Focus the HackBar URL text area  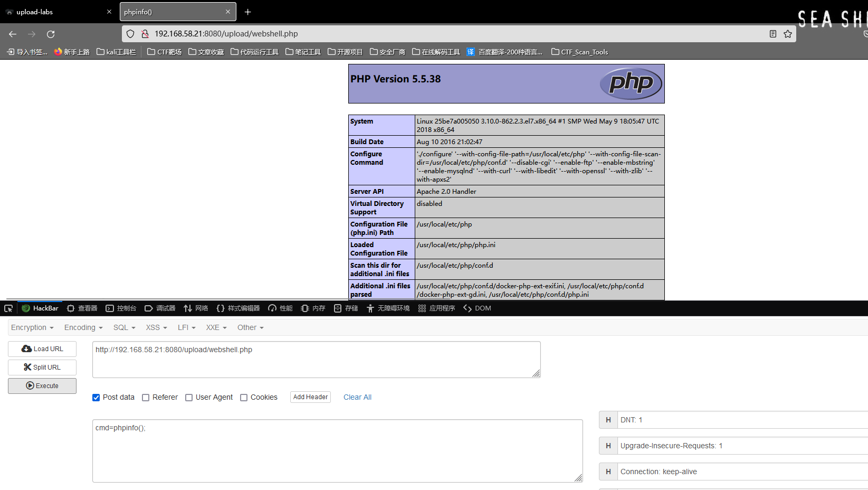click(317, 360)
